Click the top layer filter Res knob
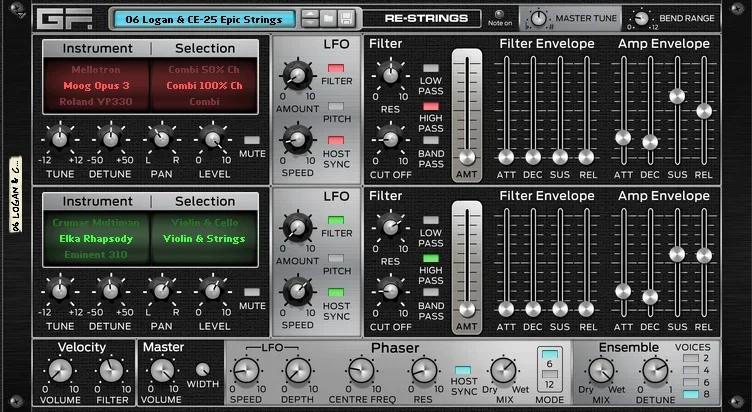 390,75
